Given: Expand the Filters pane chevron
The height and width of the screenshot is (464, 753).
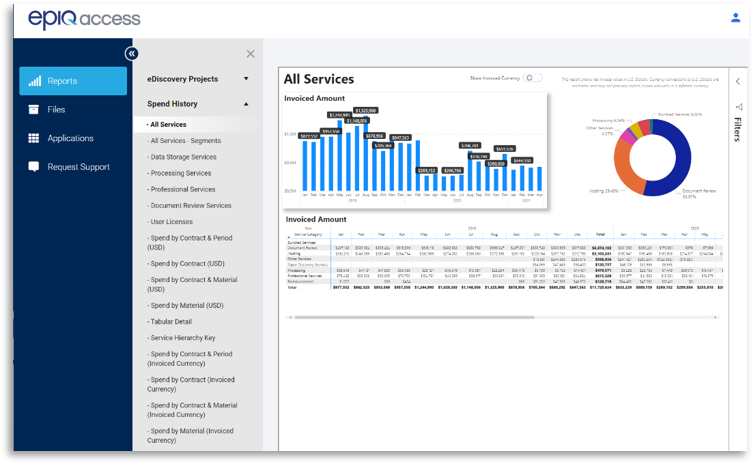Looking at the screenshot, I should (738, 81).
